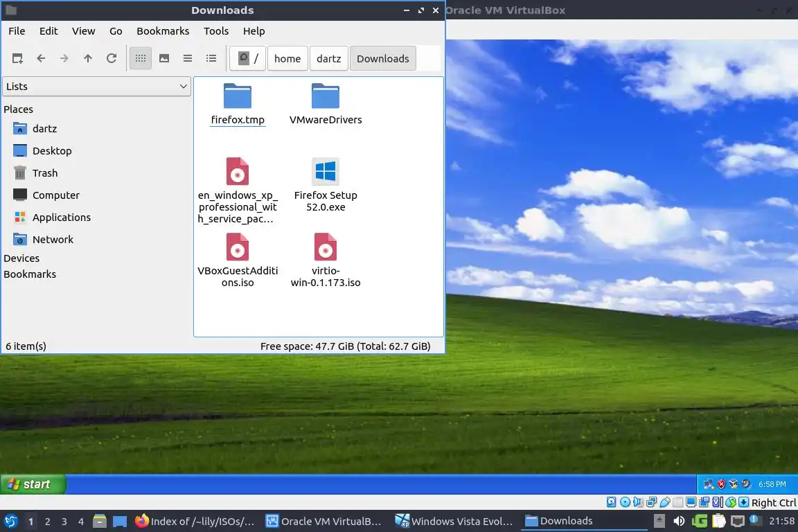Screen dimensions: 798x532
Task: Click Windows Security Center red shield icon
Action: pyautogui.click(x=721, y=484)
